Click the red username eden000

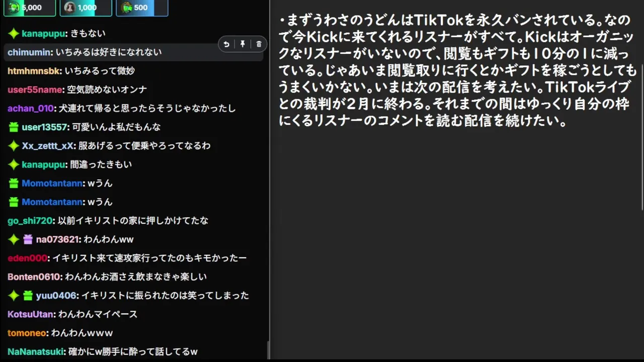tap(28, 258)
